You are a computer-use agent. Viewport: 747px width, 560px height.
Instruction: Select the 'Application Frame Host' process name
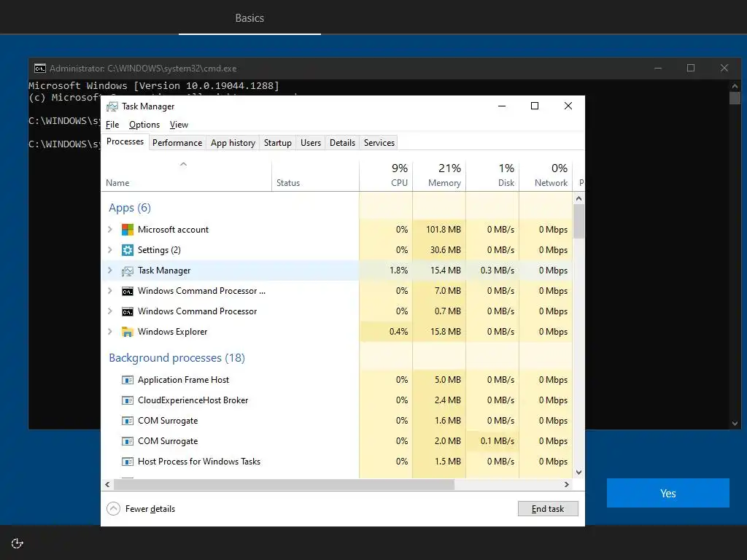click(183, 380)
